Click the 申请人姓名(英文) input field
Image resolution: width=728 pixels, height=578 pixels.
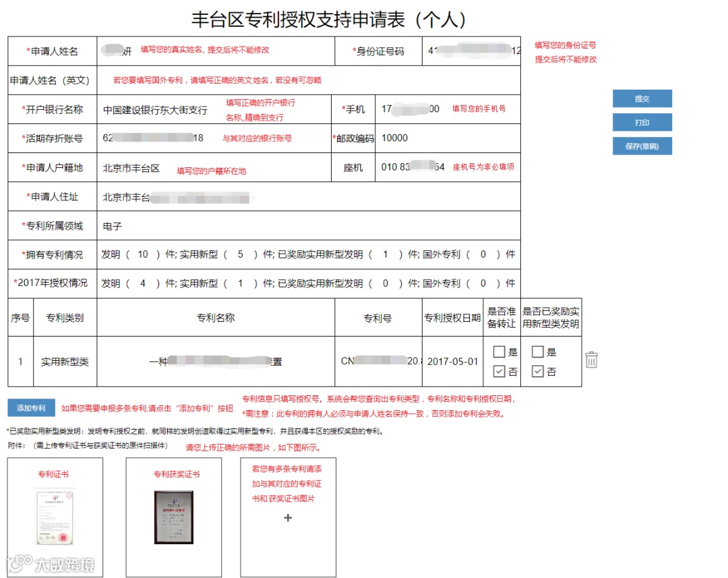tap(309, 80)
